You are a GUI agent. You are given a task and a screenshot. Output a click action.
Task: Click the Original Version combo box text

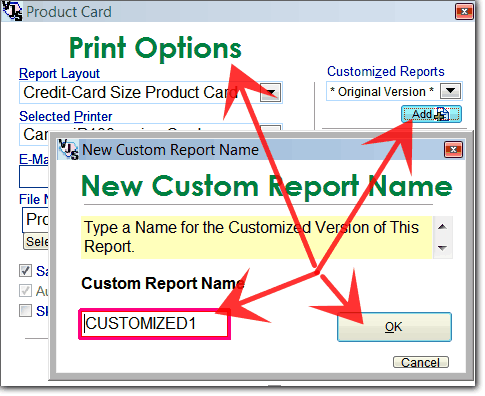tap(382, 91)
